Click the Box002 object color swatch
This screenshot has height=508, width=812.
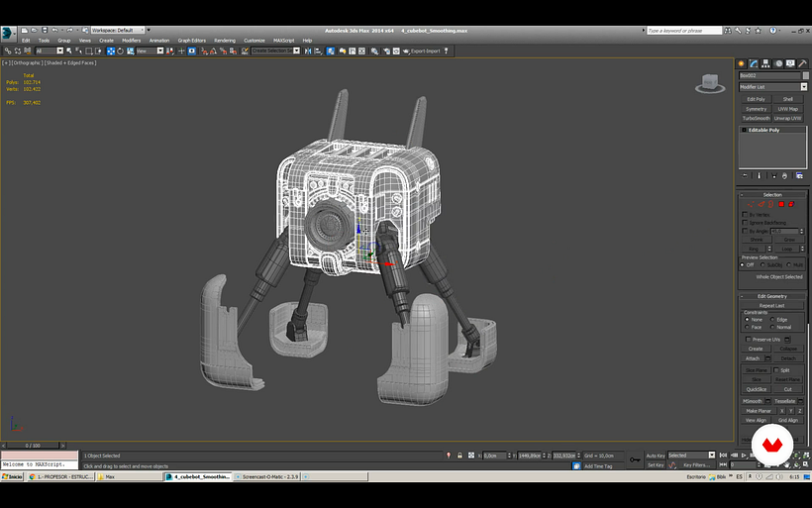805,75
